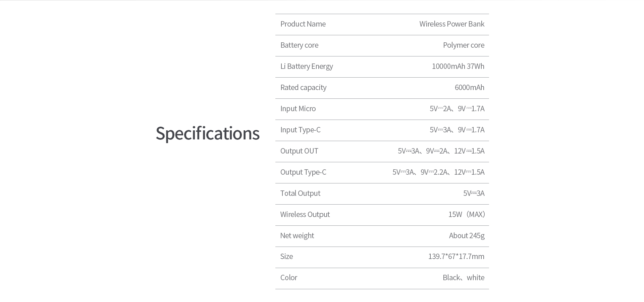Select the Output OUT label
Screen dimensions: 644x302
click(x=299, y=151)
